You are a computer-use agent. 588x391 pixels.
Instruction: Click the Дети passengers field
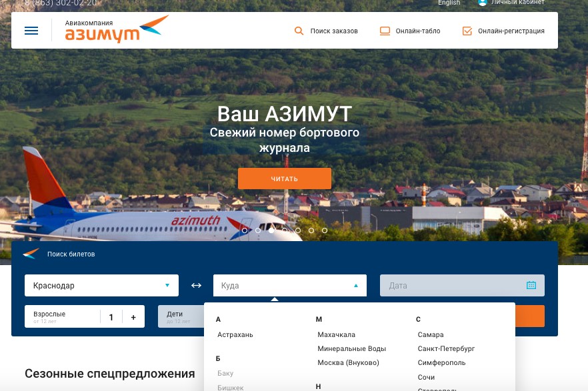pos(181,316)
